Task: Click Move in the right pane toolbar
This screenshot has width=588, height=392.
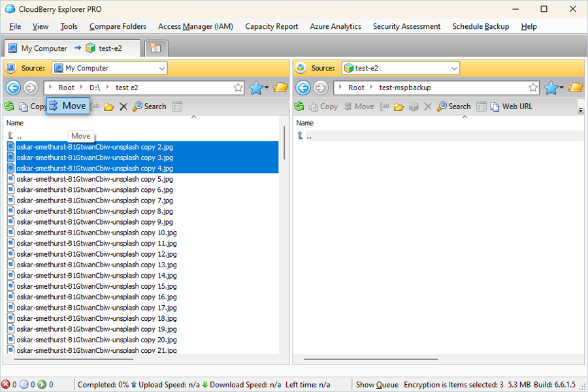Action: click(x=359, y=106)
